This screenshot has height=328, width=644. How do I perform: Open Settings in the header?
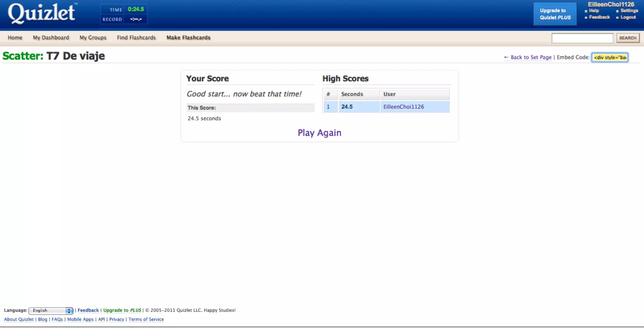[629, 11]
